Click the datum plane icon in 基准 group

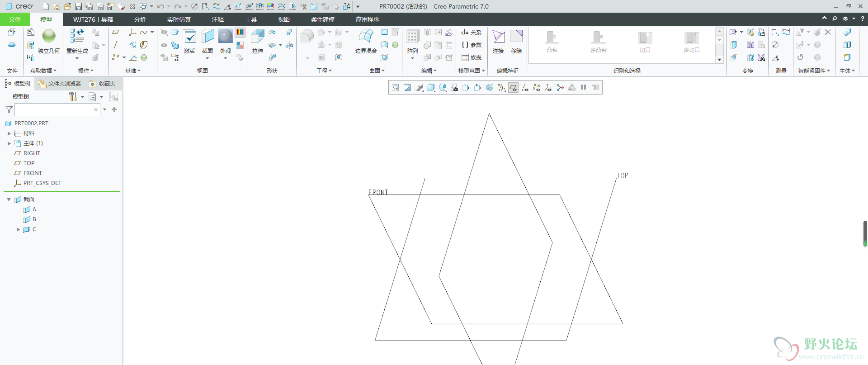click(x=116, y=32)
